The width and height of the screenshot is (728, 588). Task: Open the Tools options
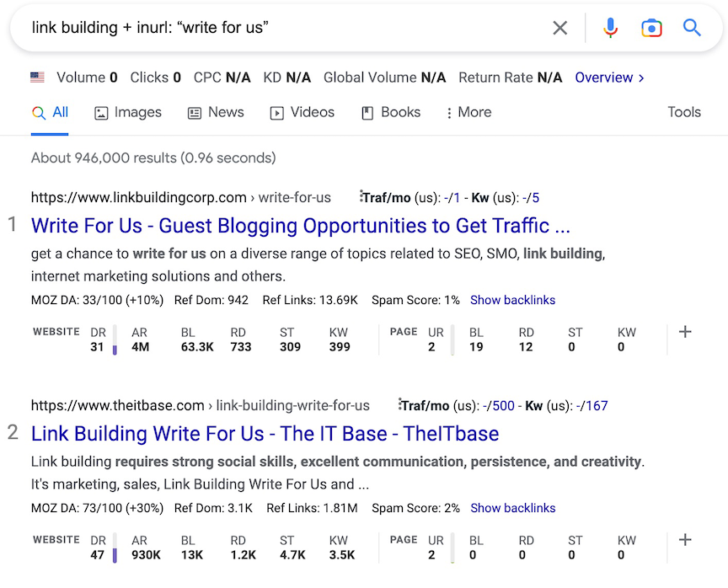[x=684, y=112]
